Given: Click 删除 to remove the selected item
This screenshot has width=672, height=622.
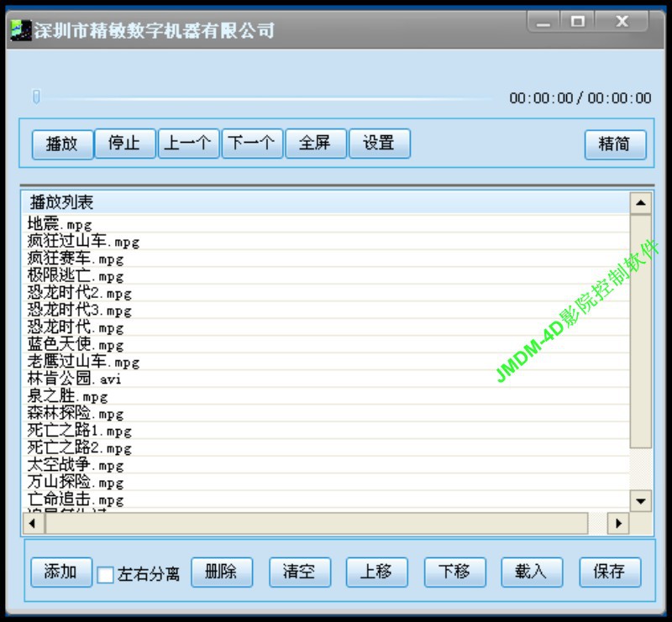Looking at the screenshot, I should [222, 572].
